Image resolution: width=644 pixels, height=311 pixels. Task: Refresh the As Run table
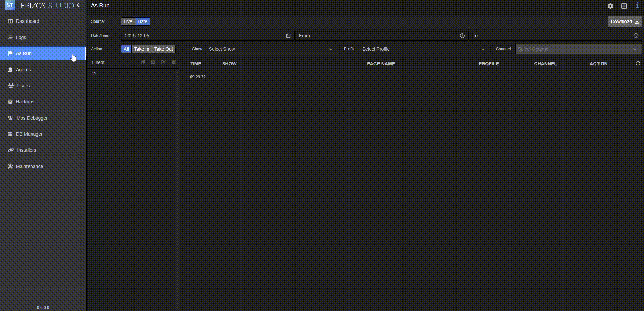pos(638,63)
